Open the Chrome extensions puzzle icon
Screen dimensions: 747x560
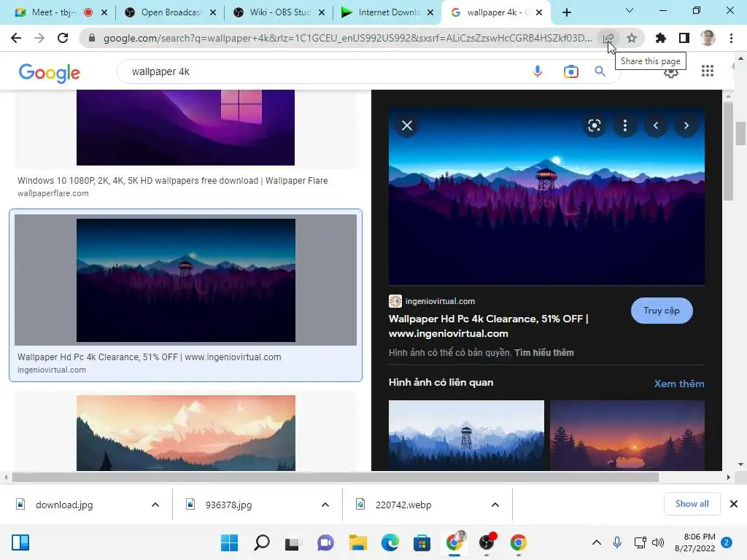tap(661, 38)
